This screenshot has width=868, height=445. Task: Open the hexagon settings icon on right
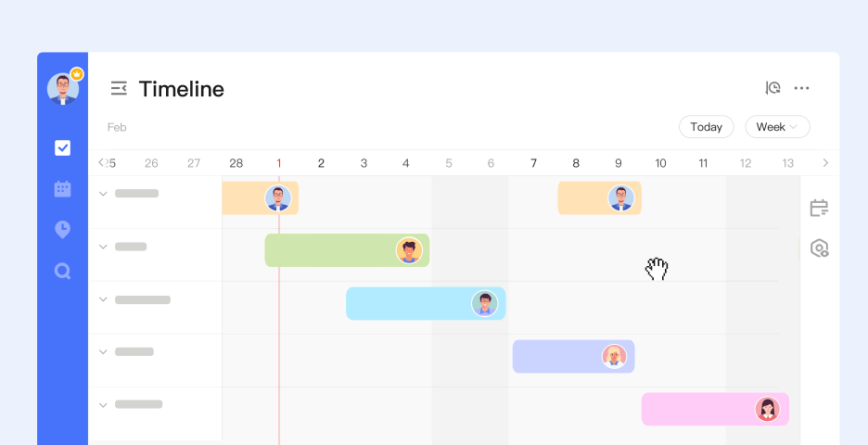click(819, 248)
